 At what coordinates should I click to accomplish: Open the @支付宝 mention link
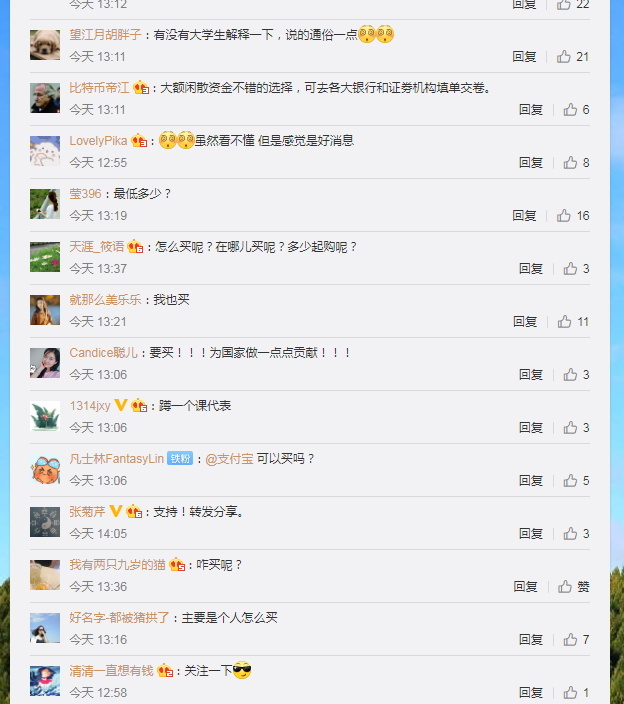[229, 458]
